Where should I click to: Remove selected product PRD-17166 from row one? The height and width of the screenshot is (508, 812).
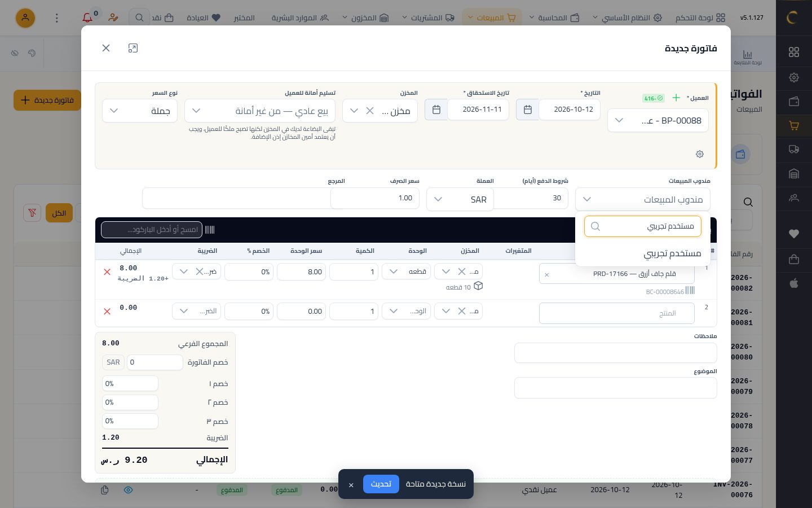click(546, 275)
